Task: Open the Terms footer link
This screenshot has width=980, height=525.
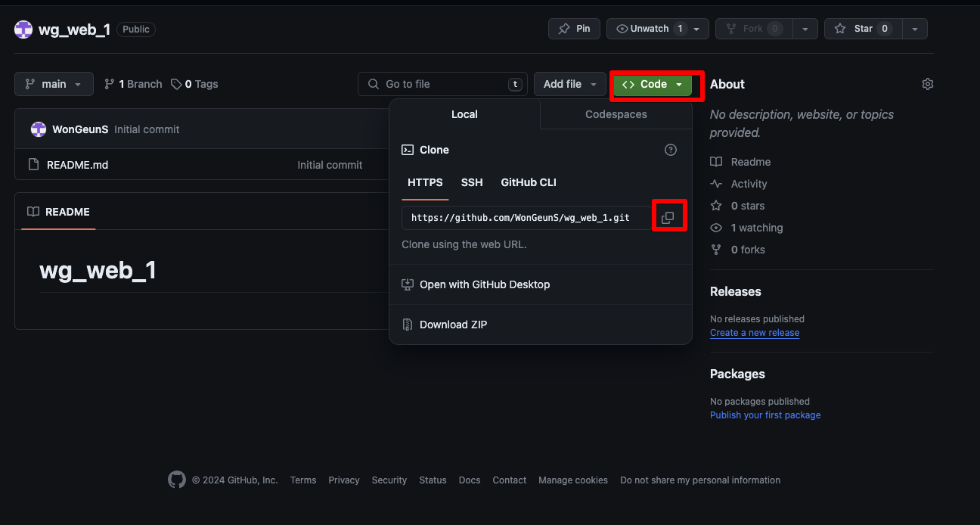Action: pos(303,480)
